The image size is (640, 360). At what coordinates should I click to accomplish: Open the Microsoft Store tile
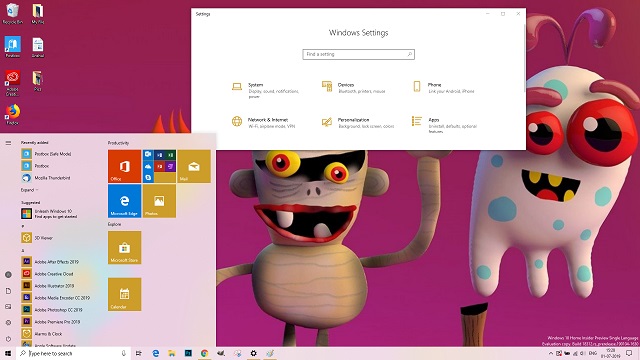tap(124, 247)
